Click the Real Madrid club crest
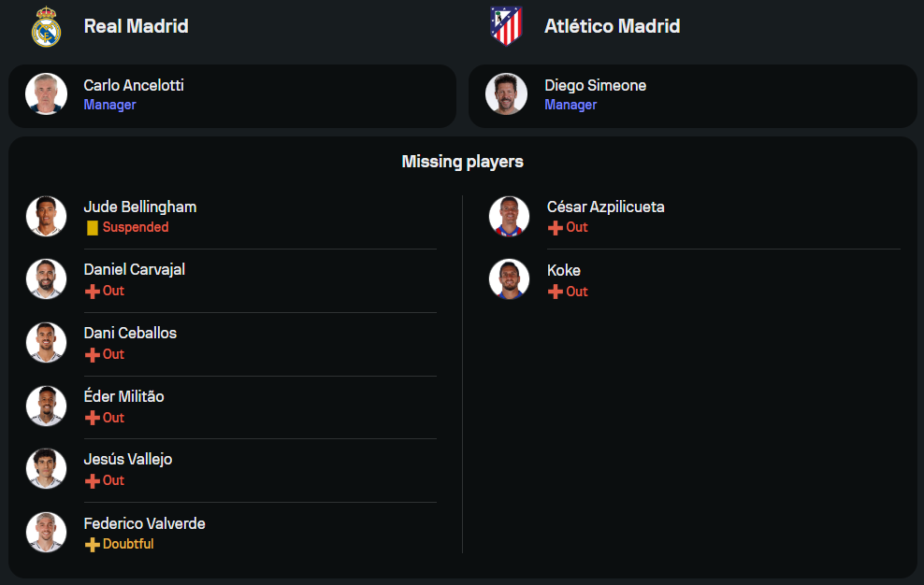924x585 pixels. coord(46,27)
